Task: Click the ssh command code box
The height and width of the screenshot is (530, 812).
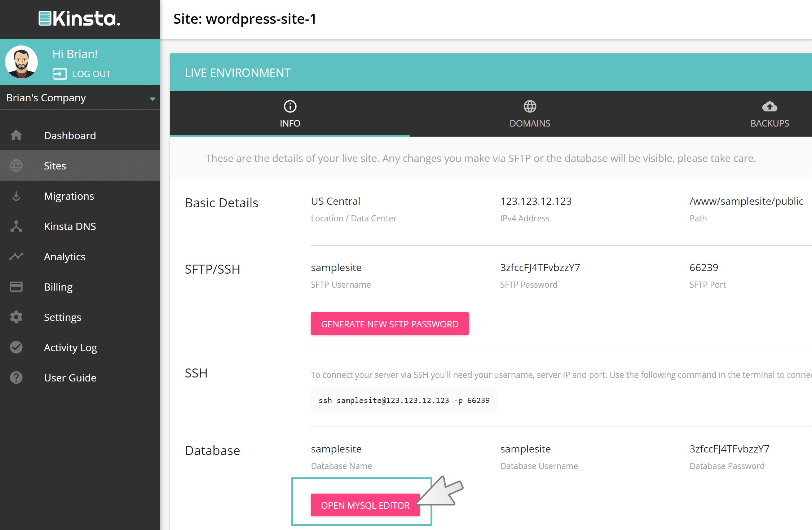Action: pos(404,400)
